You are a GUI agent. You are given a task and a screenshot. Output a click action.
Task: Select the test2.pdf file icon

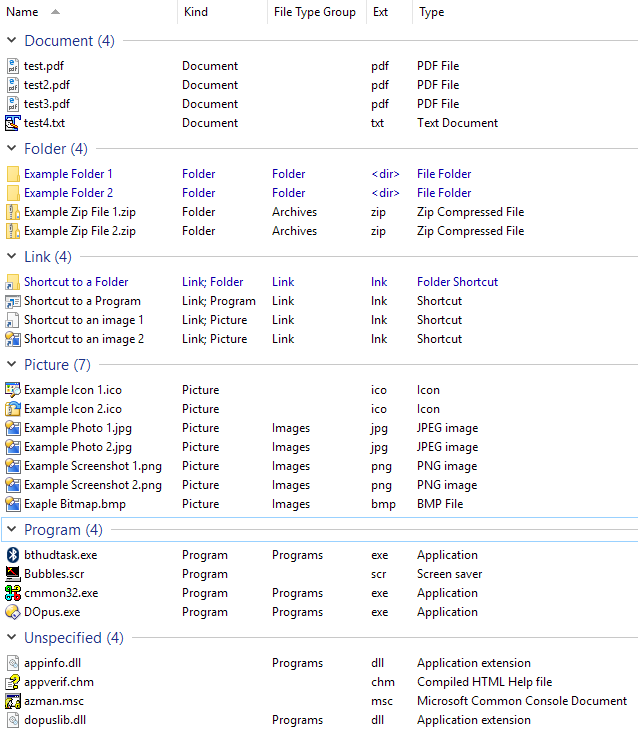pos(13,85)
